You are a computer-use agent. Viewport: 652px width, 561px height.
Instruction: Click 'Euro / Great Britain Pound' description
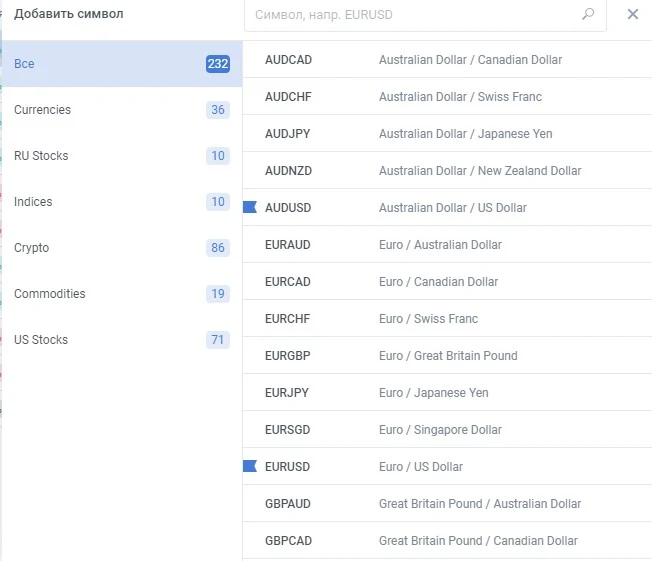tap(448, 356)
